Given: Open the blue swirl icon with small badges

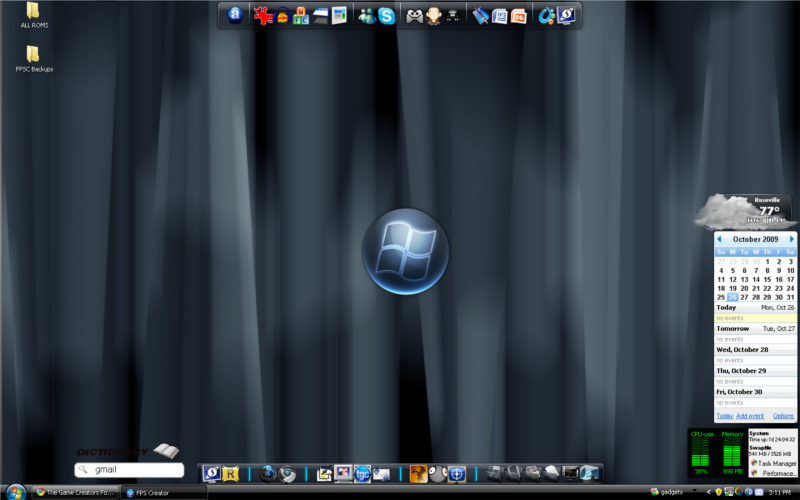Looking at the screenshot, I should click(546, 16).
